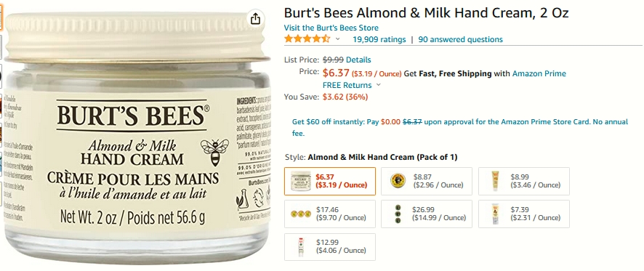Click the FREE Returns text link

click(x=347, y=86)
